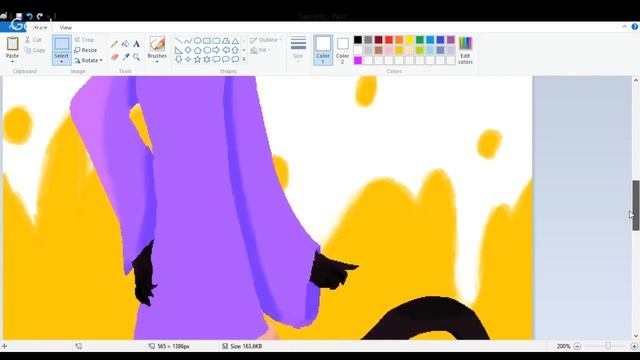The image size is (640, 360).
Task: Click the Brushes icon
Action: click(x=157, y=44)
